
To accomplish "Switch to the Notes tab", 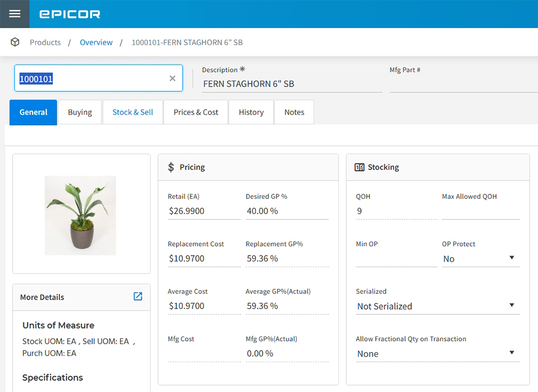I will 294,112.
